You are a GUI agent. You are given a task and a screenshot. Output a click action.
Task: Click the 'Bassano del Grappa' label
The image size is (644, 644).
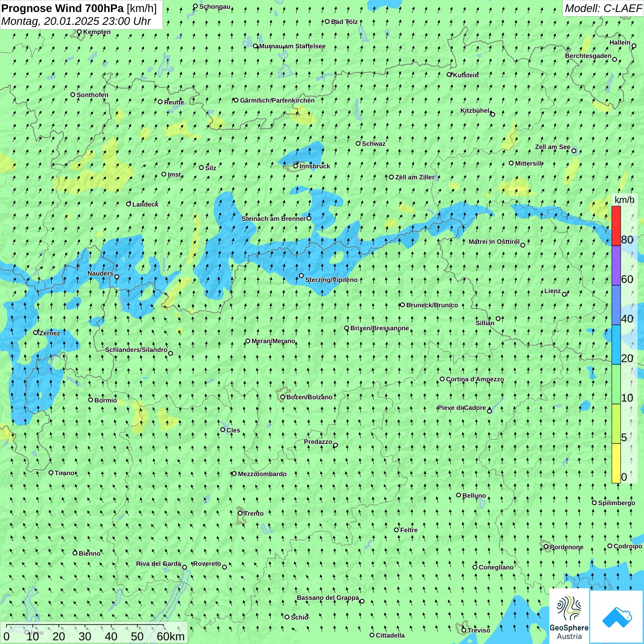[x=328, y=598]
